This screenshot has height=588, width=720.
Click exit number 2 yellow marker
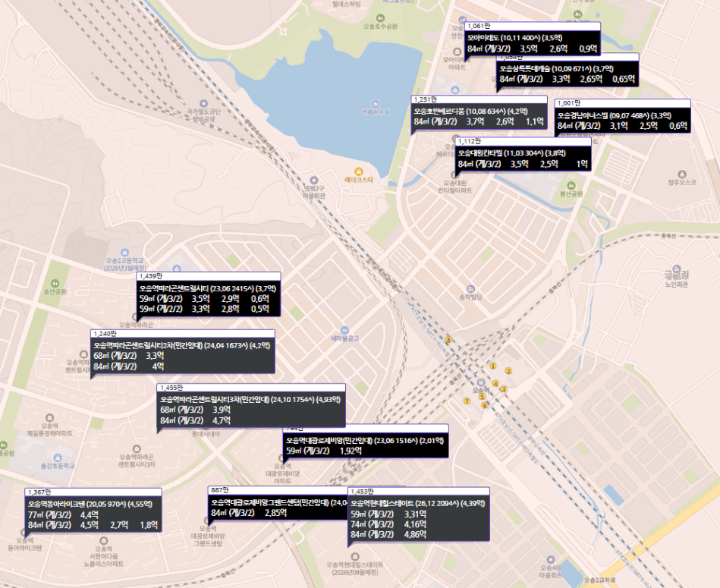(508, 371)
